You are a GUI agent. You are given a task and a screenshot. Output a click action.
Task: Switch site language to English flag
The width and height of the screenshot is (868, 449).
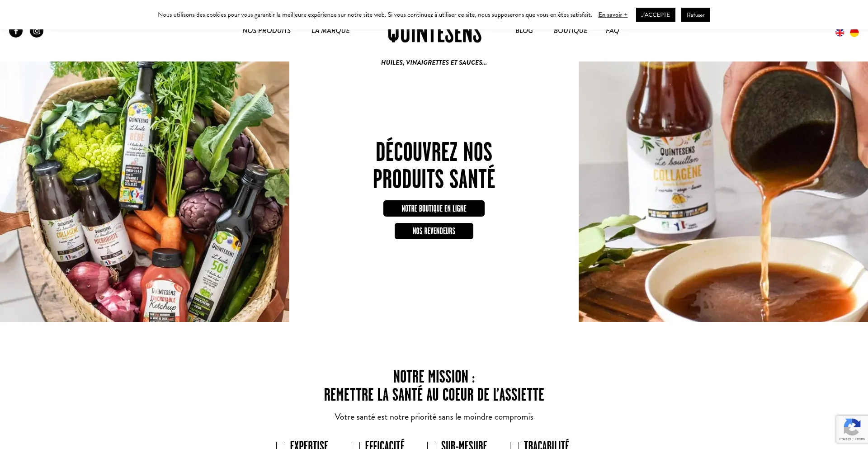point(840,33)
